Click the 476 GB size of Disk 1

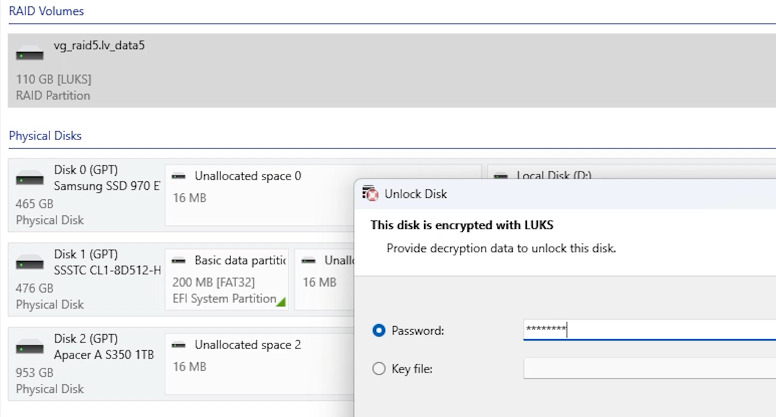[35, 288]
